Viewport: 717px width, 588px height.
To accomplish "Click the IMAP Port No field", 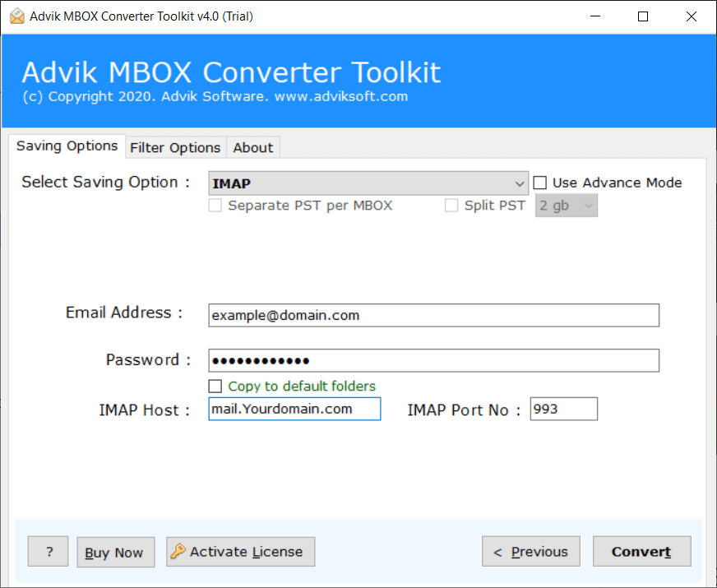I will [564, 409].
